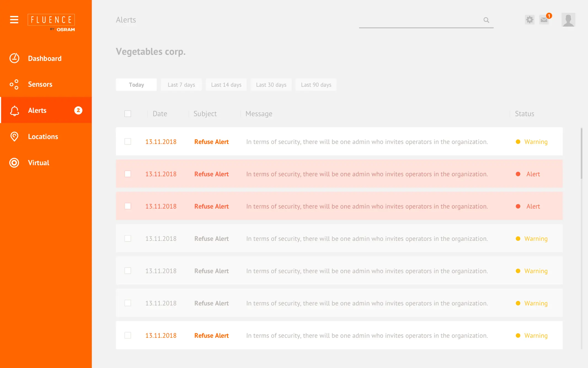Click the search magnifier icon

point(486,20)
